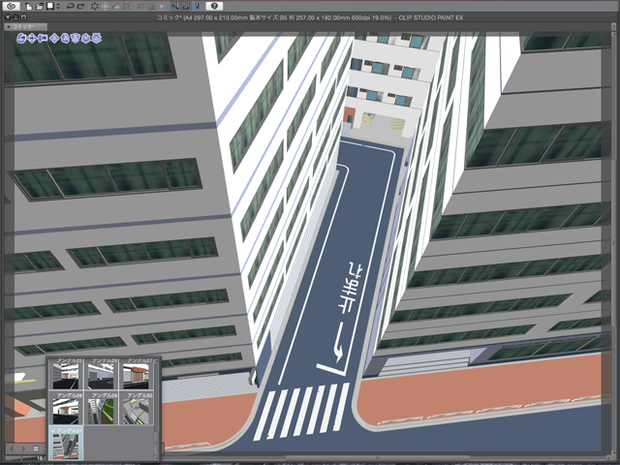The height and width of the screenshot is (465, 620).
Task: Toggle the first blue snap-to-ruler icon
Action: 175,6
